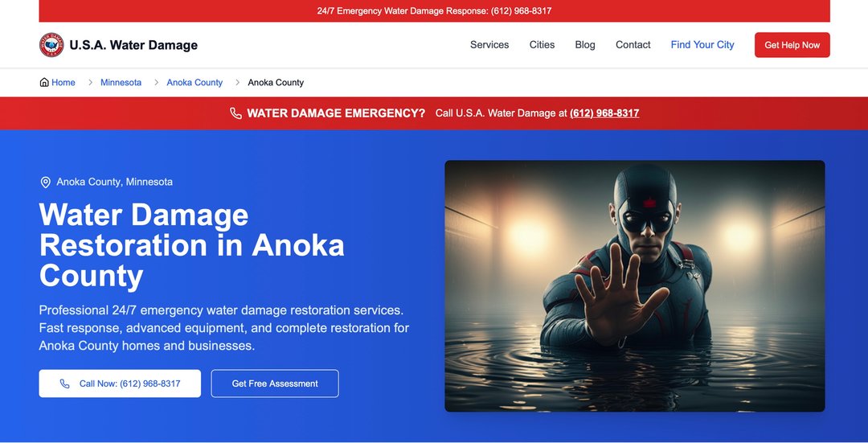Go to the Blog page
Screen dimensions: 868x443
[585, 45]
